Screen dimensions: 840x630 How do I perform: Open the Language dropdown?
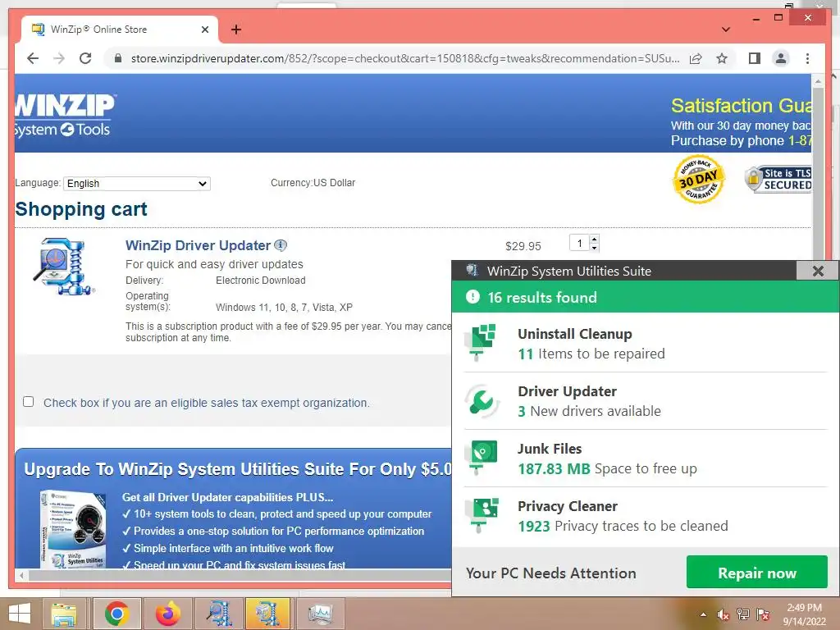[137, 183]
